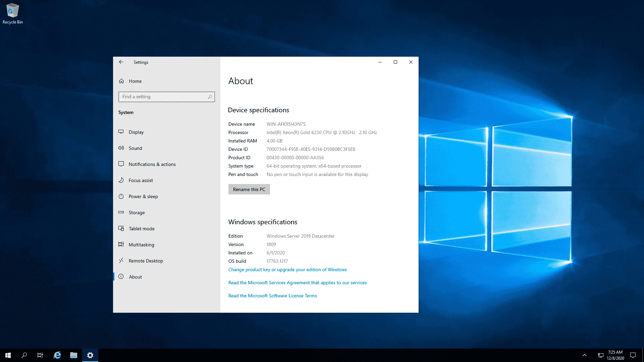Screen dimensions: 644x362
Task: Select the Sound speaker icon
Action: pos(121,148)
